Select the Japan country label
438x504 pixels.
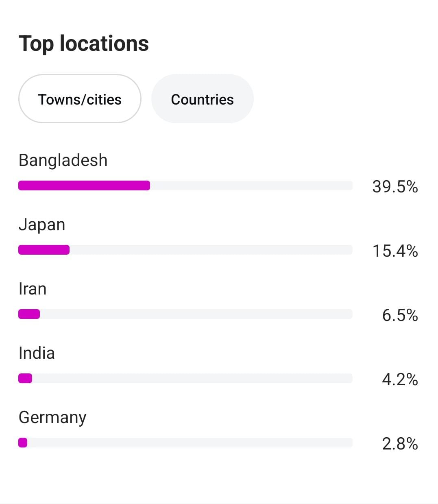[42, 225]
